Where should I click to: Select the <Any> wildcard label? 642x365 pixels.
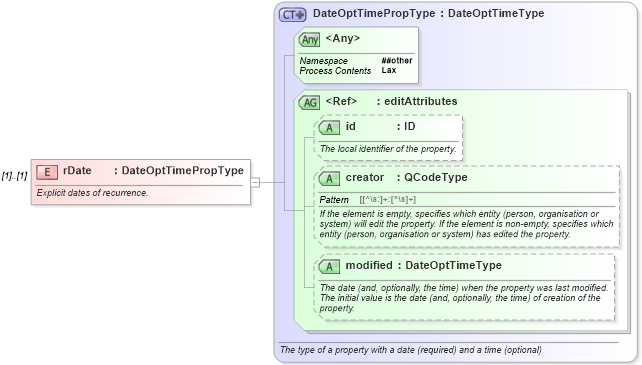343,38
